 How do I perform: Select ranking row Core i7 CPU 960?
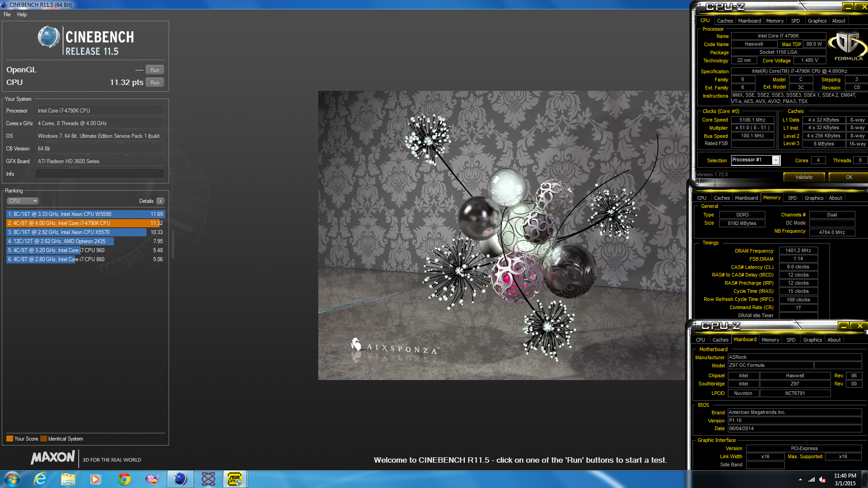click(85, 250)
